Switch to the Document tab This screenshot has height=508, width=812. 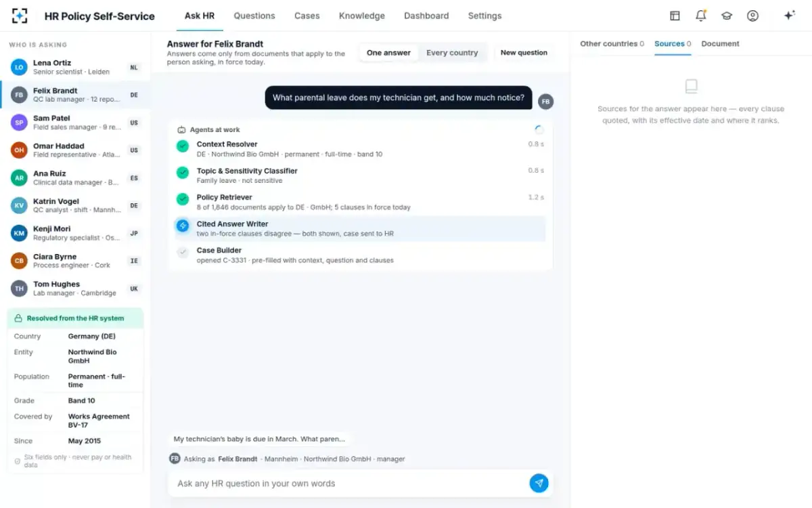[x=720, y=43]
